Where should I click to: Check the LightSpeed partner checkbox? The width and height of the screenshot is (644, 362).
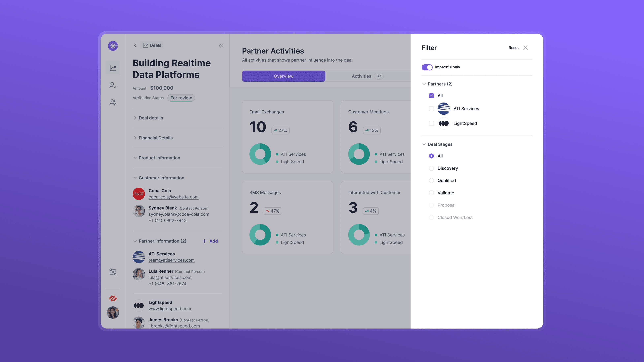coord(431,123)
